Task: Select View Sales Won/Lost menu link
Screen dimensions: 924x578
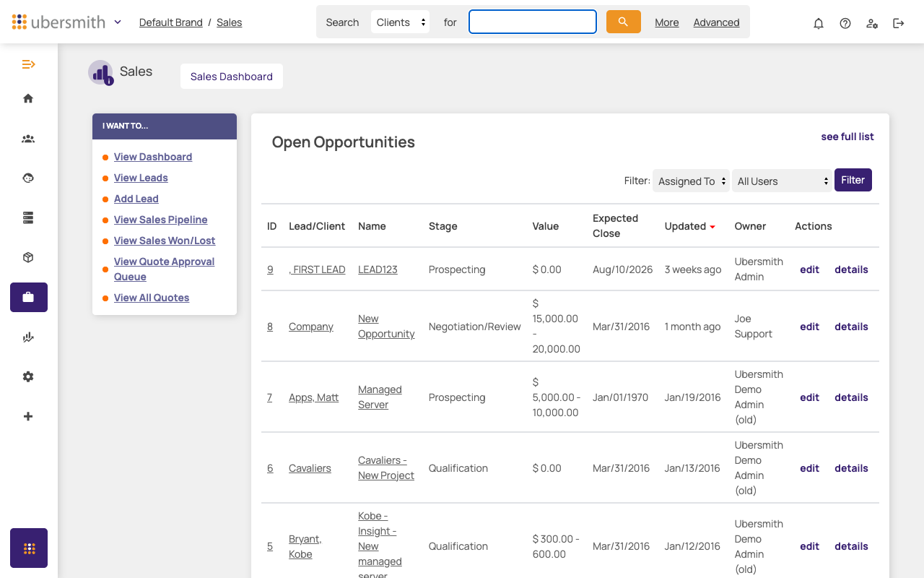Action: [165, 241]
